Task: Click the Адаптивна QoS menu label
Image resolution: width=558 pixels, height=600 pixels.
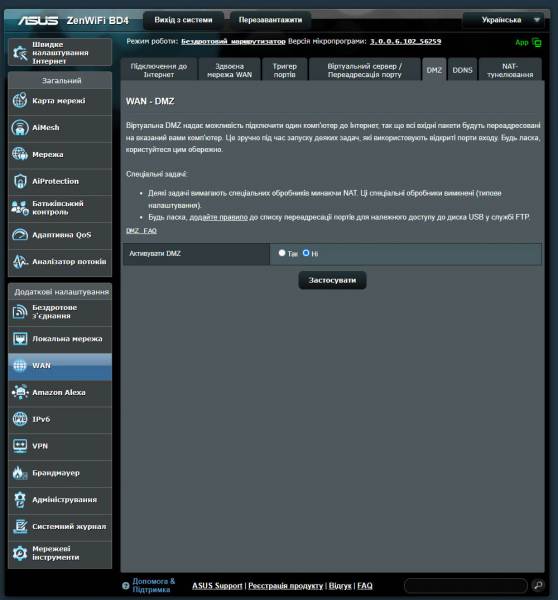Action: pos(62,235)
